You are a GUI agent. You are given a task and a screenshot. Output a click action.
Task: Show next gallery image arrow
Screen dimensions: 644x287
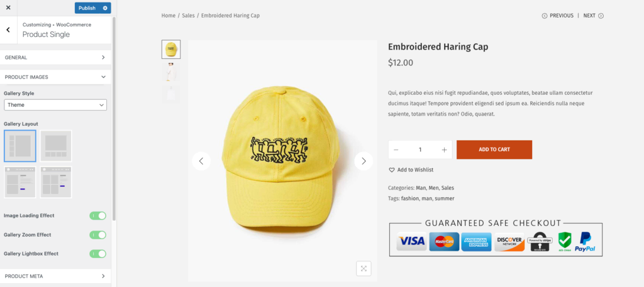click(364, 161)
